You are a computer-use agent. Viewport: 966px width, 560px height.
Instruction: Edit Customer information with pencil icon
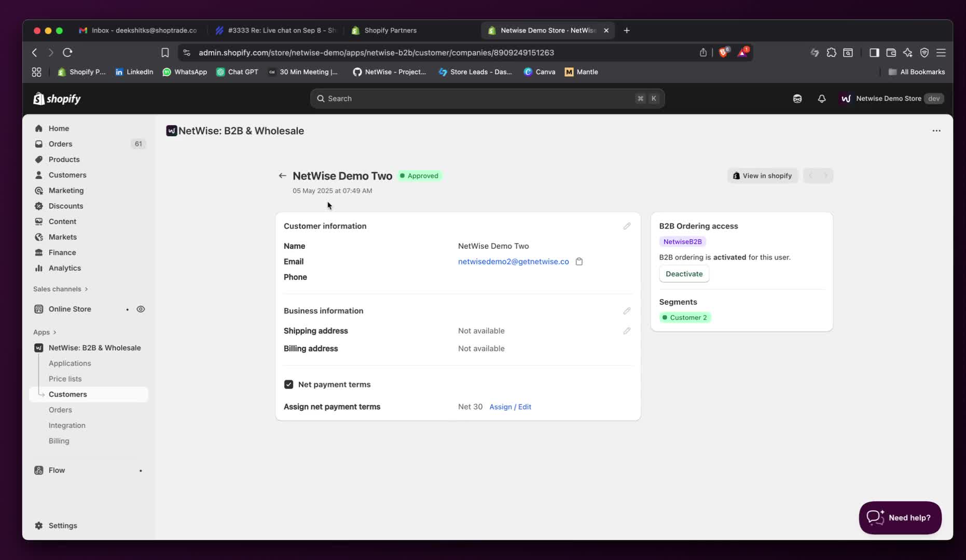(x=627, y=226)
